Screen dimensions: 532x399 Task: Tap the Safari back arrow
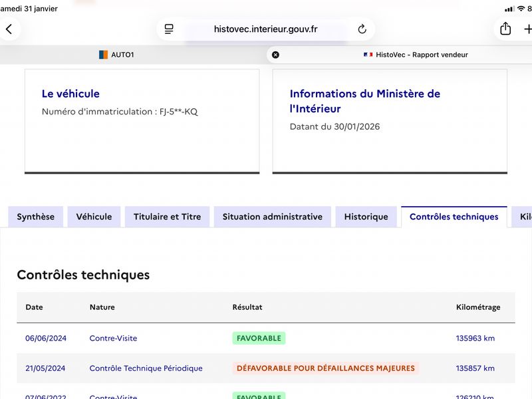tap(9, 29)
